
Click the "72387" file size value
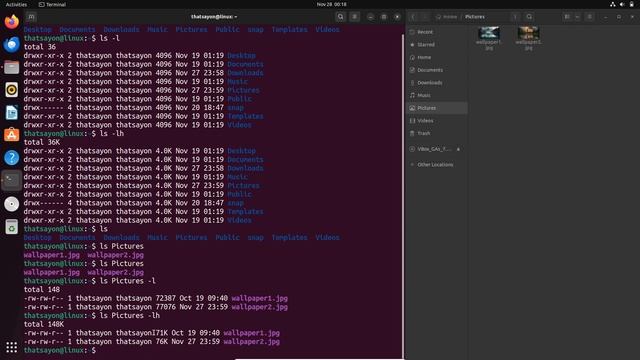point(165,298)
